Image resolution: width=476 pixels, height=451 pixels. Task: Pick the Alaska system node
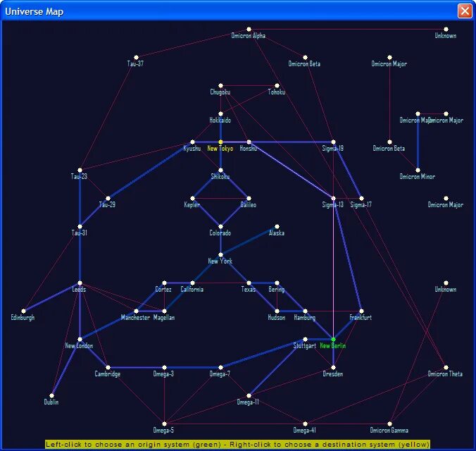277,226
